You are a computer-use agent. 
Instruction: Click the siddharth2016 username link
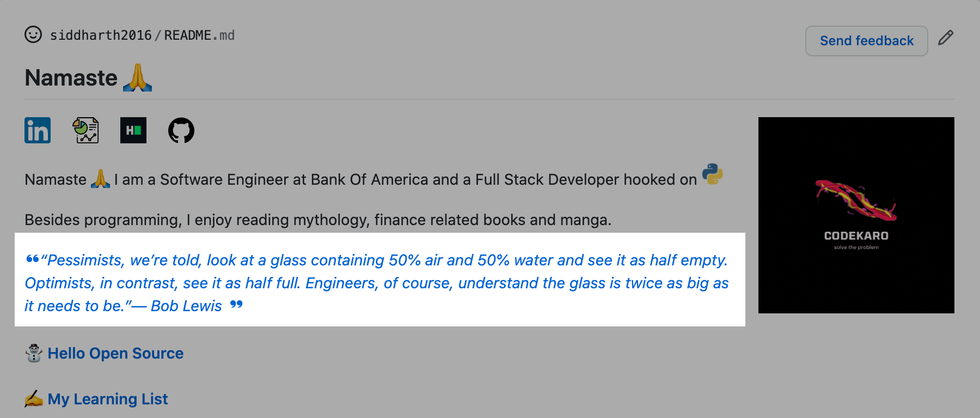tap(101, 34)
